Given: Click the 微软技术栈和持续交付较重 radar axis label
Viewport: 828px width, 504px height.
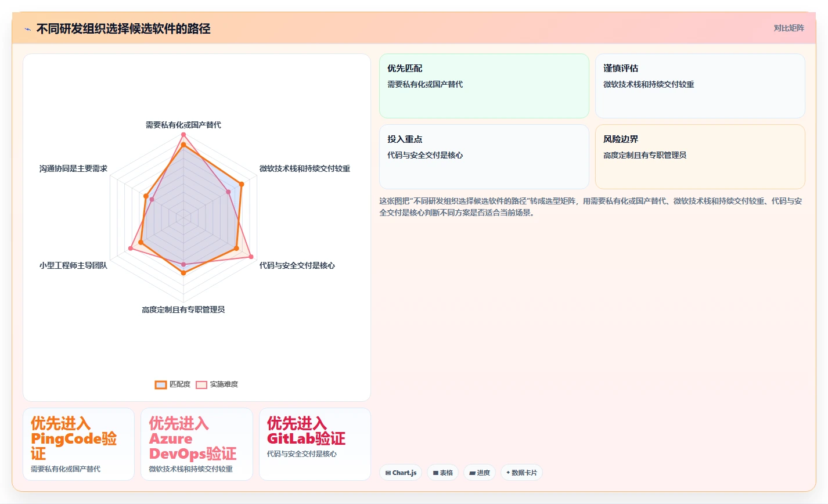Looking at the screenshot, I should tap(305, 168).
